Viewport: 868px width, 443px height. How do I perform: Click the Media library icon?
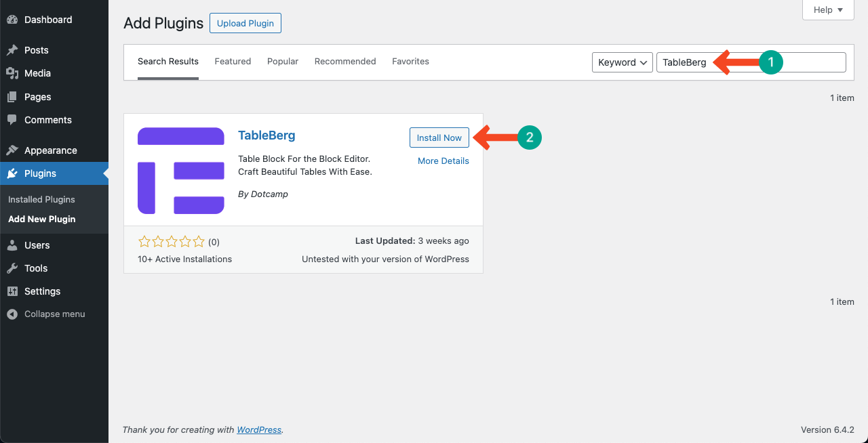coord(12,73)
